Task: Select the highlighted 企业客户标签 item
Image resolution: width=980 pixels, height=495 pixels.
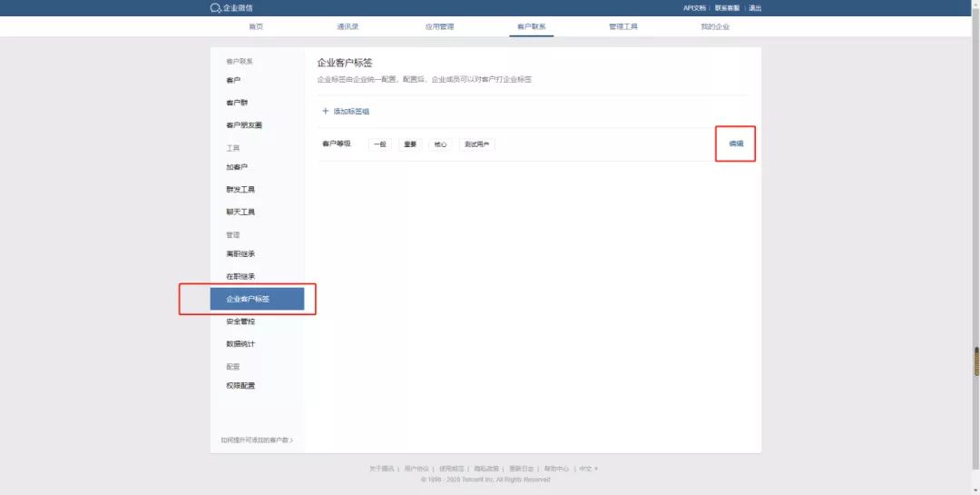Action: [257, 299]
